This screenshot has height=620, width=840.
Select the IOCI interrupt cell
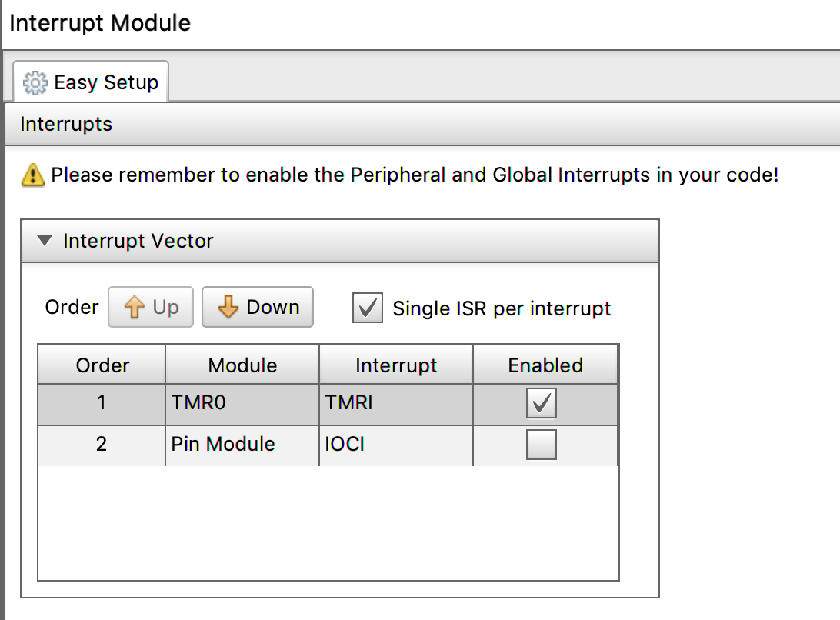tap(395, 445)
